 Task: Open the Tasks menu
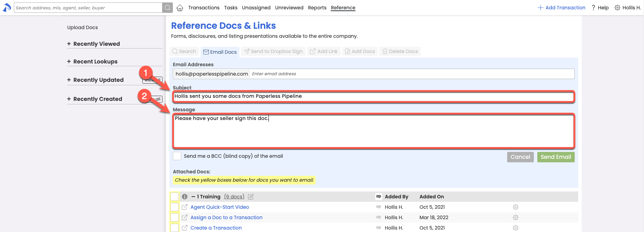click(231, 8)
